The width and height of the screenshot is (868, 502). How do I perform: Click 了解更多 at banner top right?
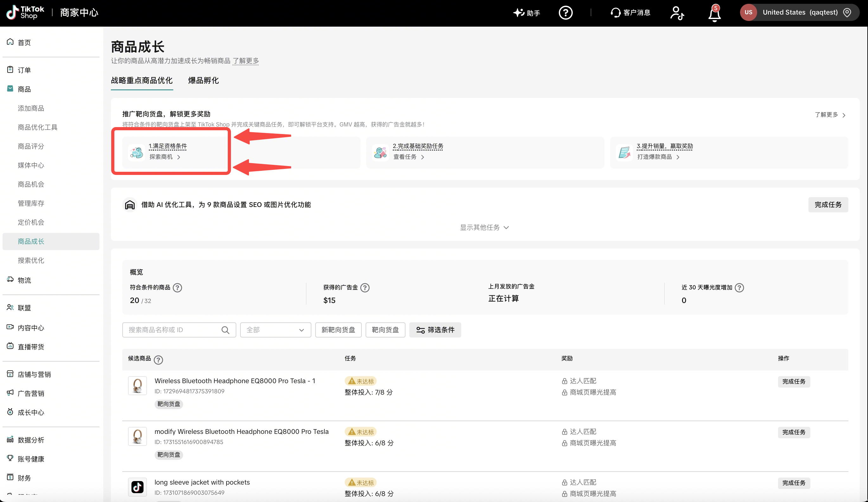[x=830, y=115]
